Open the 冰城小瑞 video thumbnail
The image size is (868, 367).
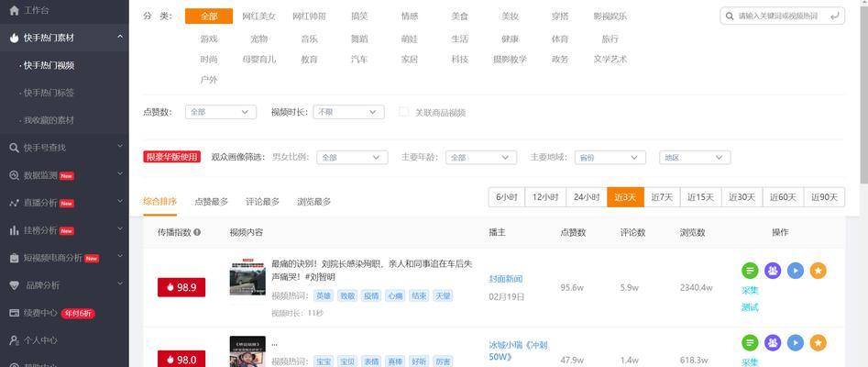(x=247, y=351)
